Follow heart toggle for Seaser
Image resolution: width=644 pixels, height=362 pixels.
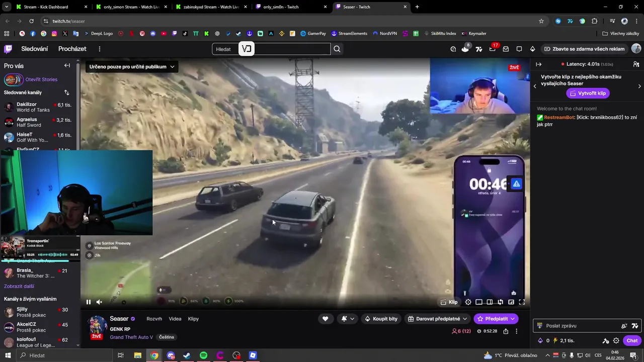325,319
